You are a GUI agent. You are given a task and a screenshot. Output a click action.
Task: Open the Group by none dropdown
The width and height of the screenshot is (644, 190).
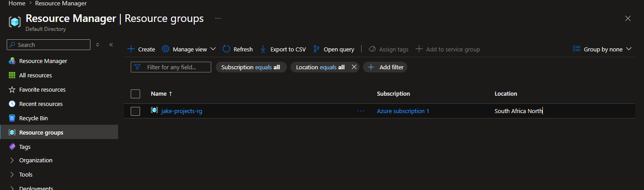[602, 49]
